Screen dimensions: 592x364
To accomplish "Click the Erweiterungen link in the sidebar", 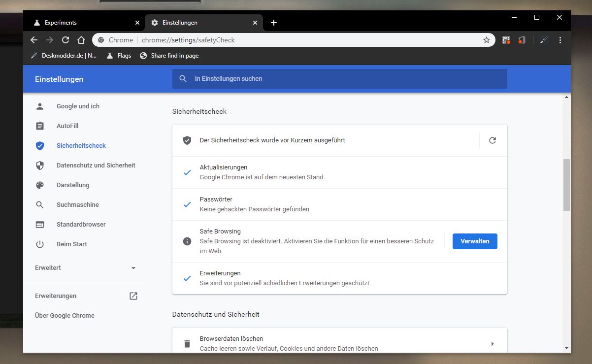I will [x=56, y=296].
